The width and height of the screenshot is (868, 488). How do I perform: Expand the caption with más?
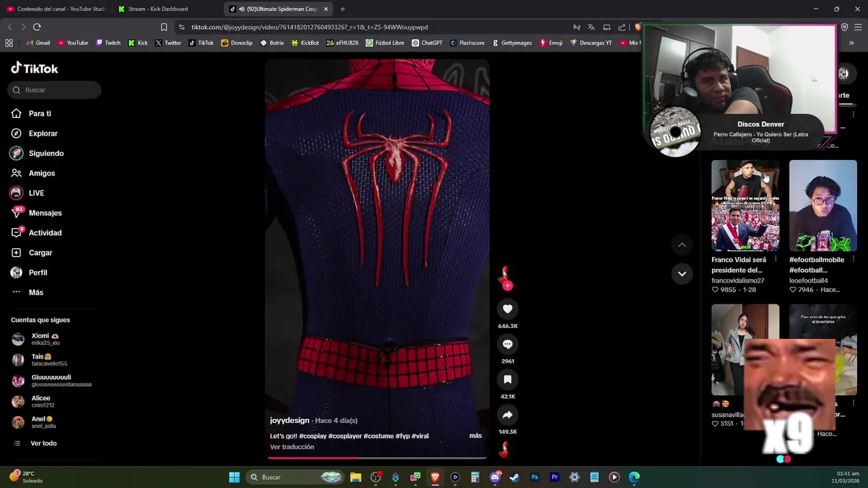475,435
